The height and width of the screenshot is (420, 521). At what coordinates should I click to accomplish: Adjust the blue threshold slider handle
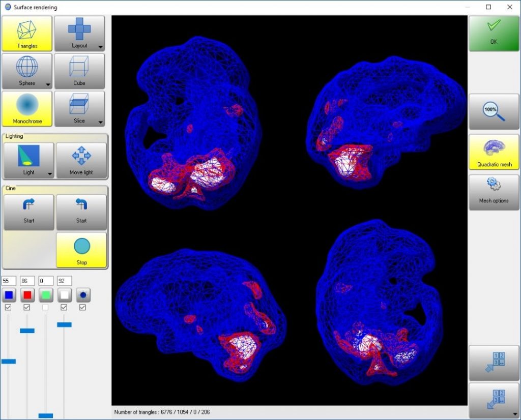pyautogui.click(x=8, y=361)
